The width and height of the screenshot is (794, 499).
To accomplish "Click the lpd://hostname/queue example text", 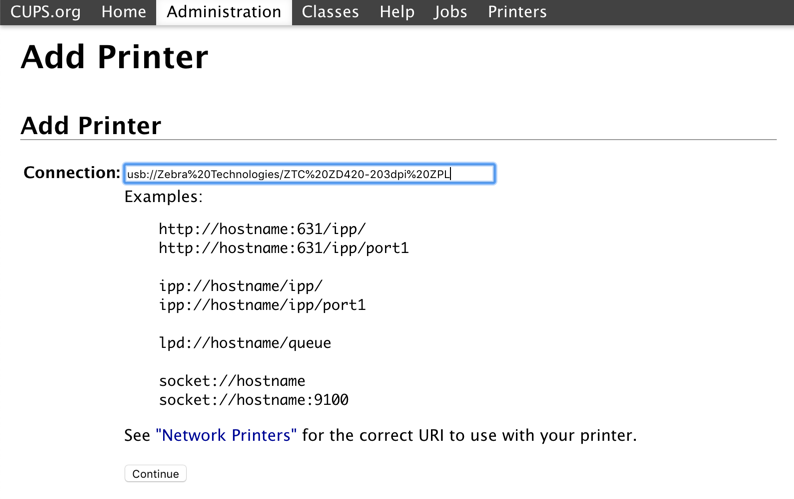I will (x=245, y=343).
